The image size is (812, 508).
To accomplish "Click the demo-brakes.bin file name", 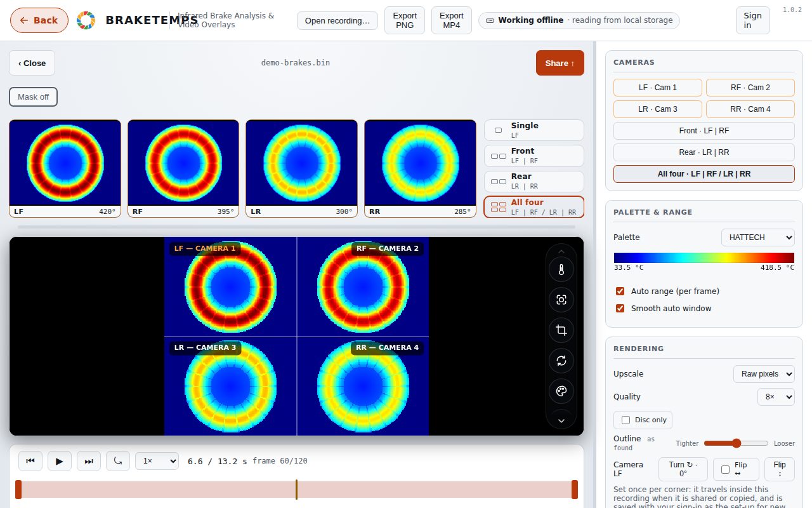I will [x=296, y=63].
